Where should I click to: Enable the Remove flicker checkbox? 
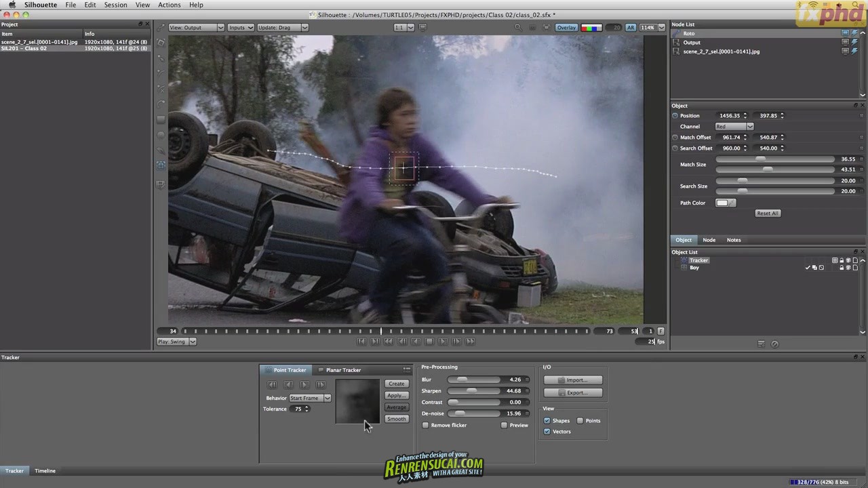coord(425,425)
